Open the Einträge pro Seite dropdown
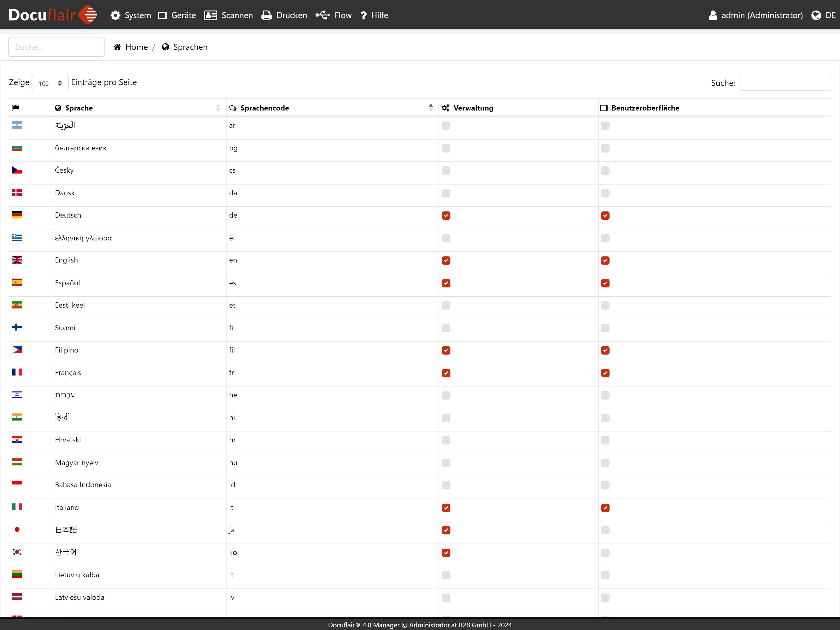This screenshot has height=630, width=840. click(50, 83)
